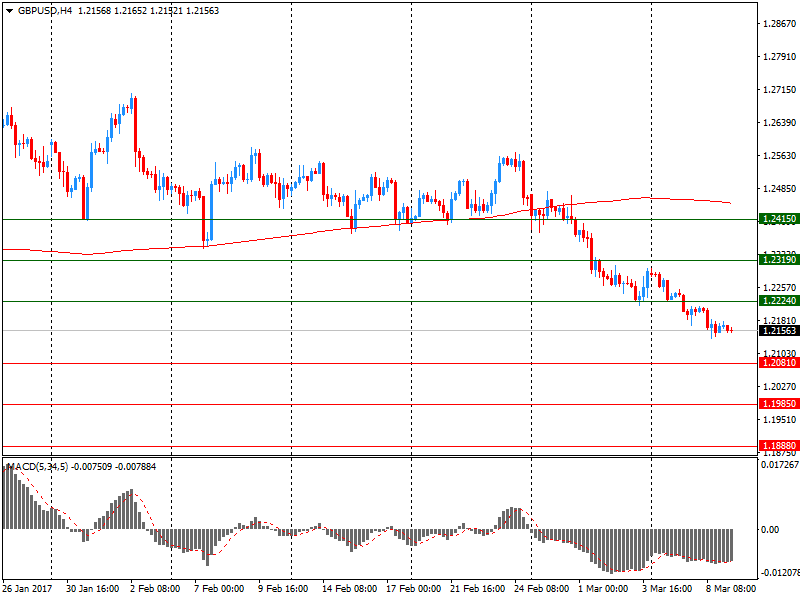Select the current price label 1.21563
Image resolution: width=800 pixels, height=600 pixels.
pyautogui.click(x=779, y=330)
